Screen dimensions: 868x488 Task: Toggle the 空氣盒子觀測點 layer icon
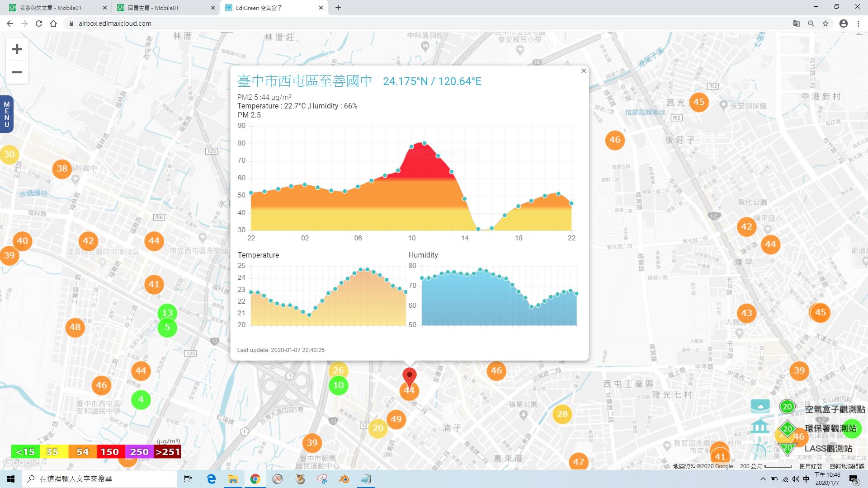click(x=760, y=406)
